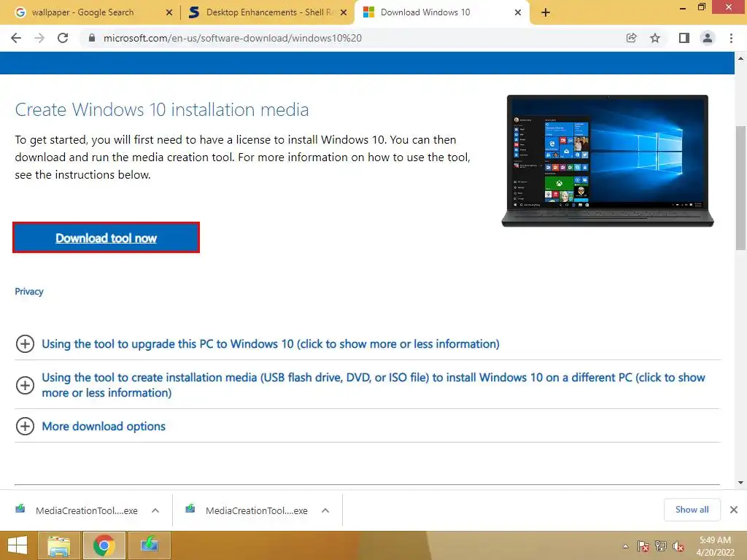The height and width of the screenshot is (560, 747).
Task: Click Show all downloads
Action: pos(692,510)
